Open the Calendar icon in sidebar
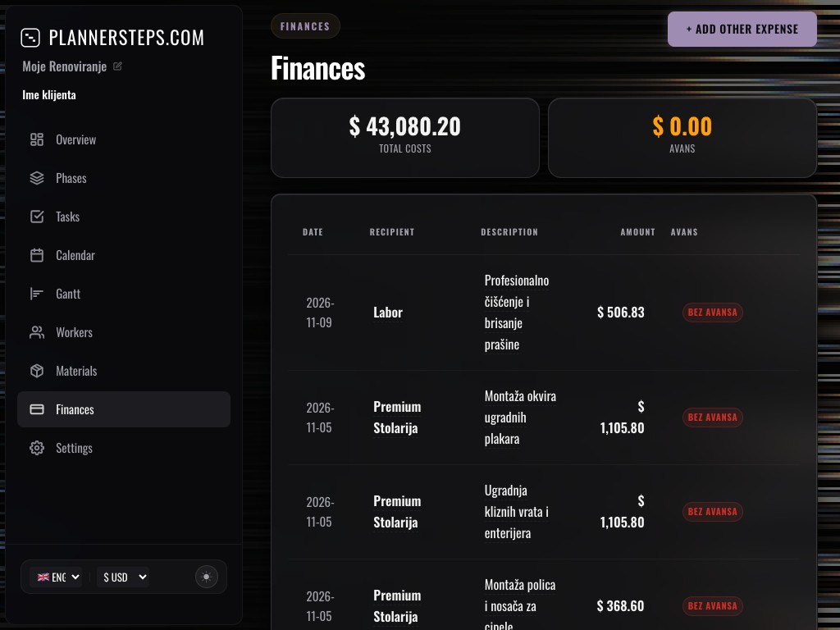 coord(37,255)
